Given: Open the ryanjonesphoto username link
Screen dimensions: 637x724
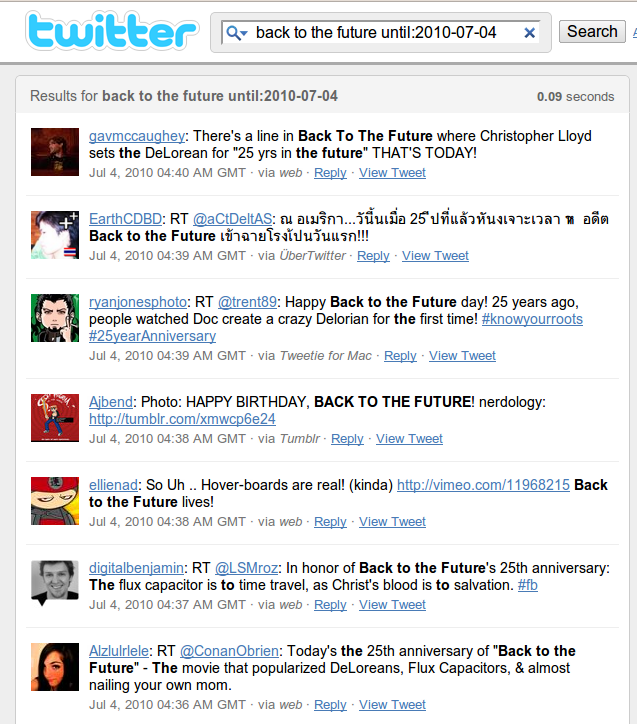Looking at the screenshot, I should click(x=138, y=302).
